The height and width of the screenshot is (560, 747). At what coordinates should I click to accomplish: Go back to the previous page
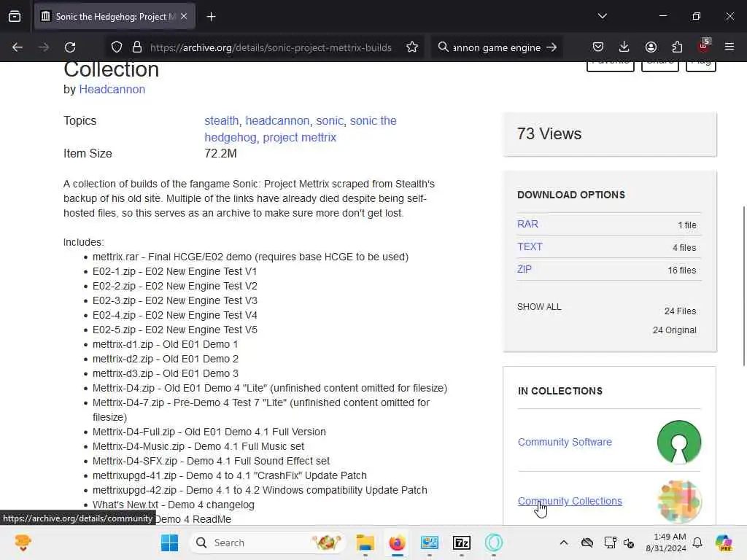coord(18,47)
